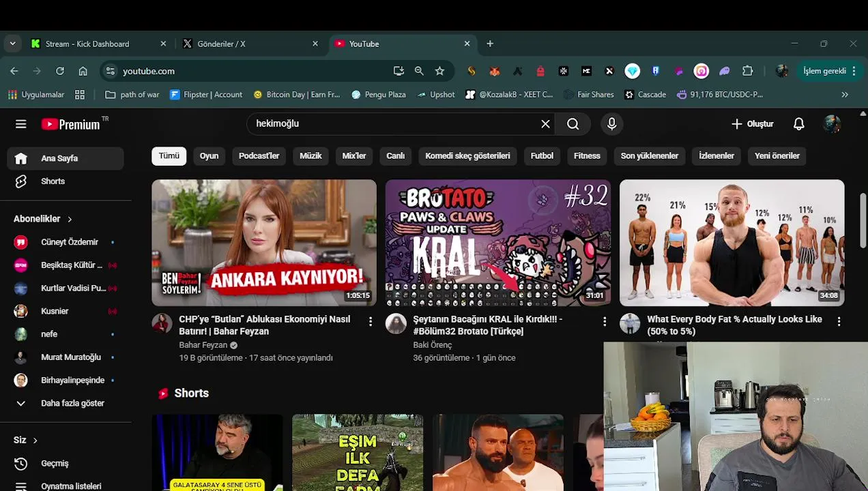Bookmark this page with the star
868x491 pixels.
pyautogui.click(x=439, y=71)
